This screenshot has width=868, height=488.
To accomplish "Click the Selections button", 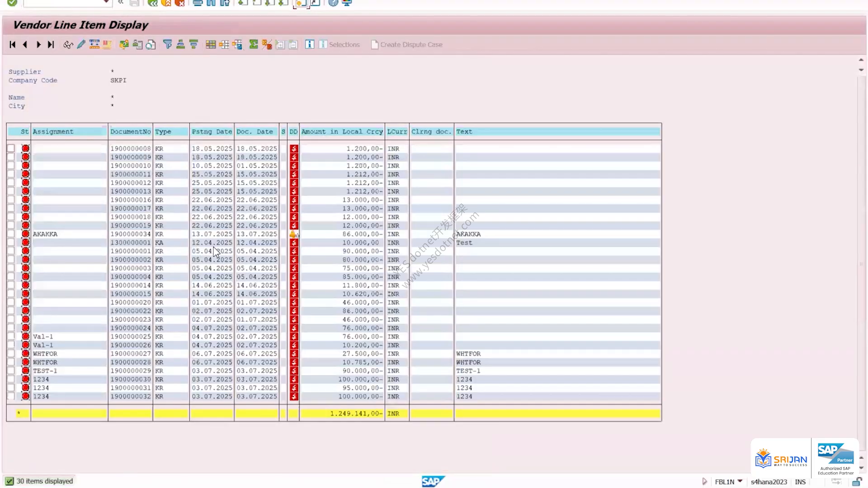I will pyautogui.click(x=340, y=44).
